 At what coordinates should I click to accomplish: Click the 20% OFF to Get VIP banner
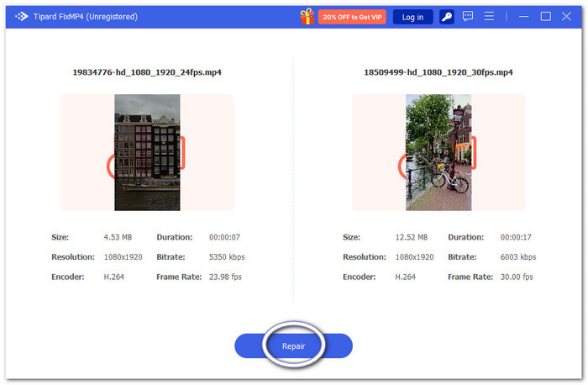(352, 17)
